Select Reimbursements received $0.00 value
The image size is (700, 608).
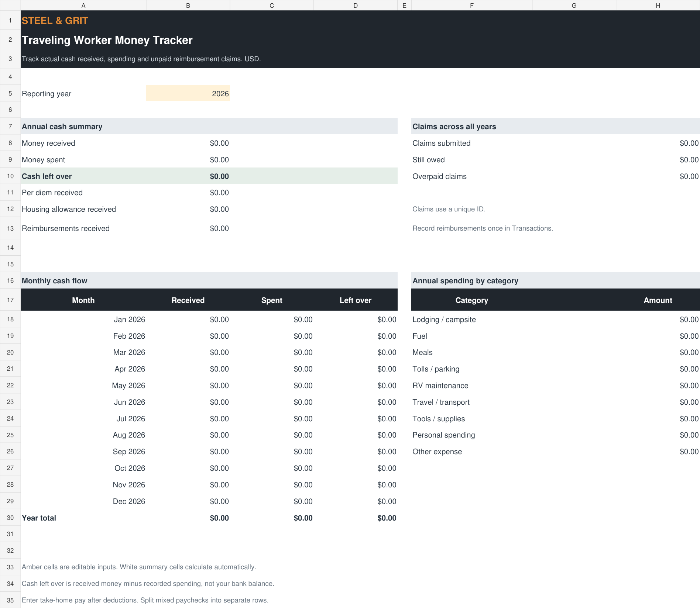[x=219, y=228]
